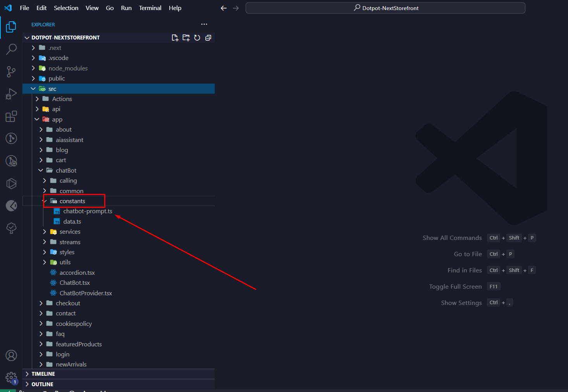Click the Dotpot-NextStorefront command center search box
This screenshot has width=568, height=392.
[386, 8]
